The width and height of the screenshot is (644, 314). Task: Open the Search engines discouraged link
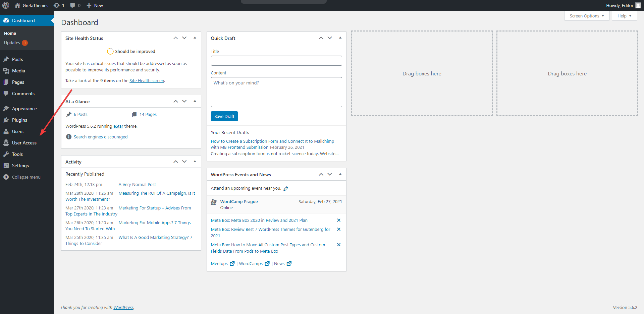101,137
